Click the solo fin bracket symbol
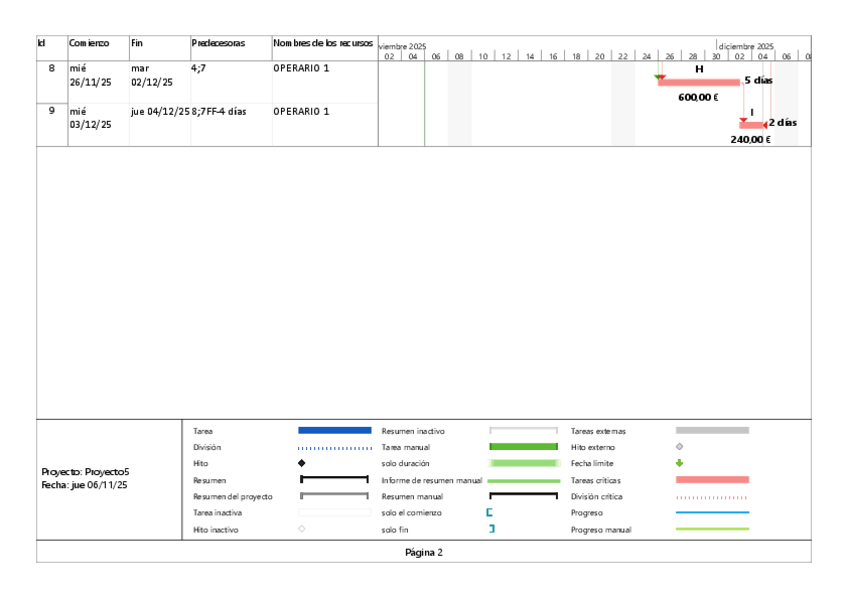Screen dimensions: 848x599 click(492, 529)
